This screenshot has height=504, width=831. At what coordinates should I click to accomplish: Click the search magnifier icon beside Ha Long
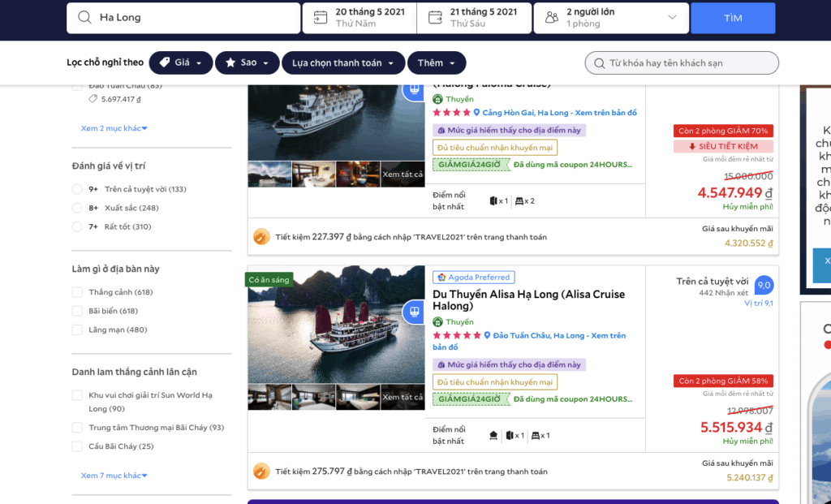point(84,18)
